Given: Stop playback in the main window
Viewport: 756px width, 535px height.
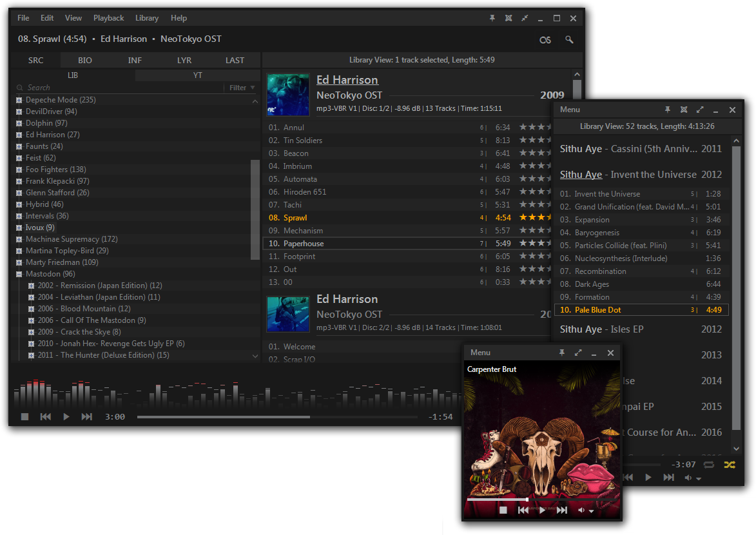Looking at the screenshot, I should (24, 417).
